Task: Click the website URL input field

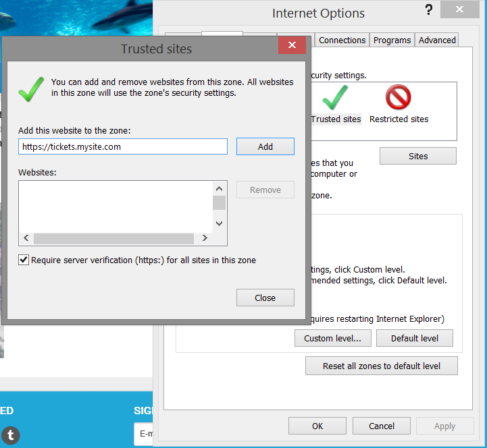Action: click(123, 146)
